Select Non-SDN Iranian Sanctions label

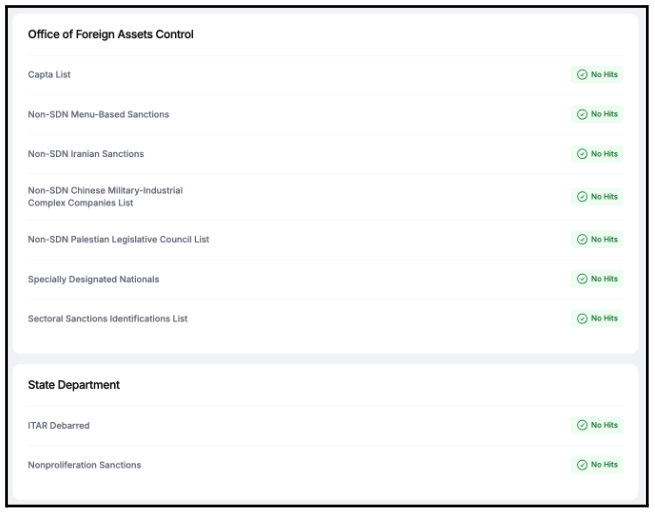[86, 154]
